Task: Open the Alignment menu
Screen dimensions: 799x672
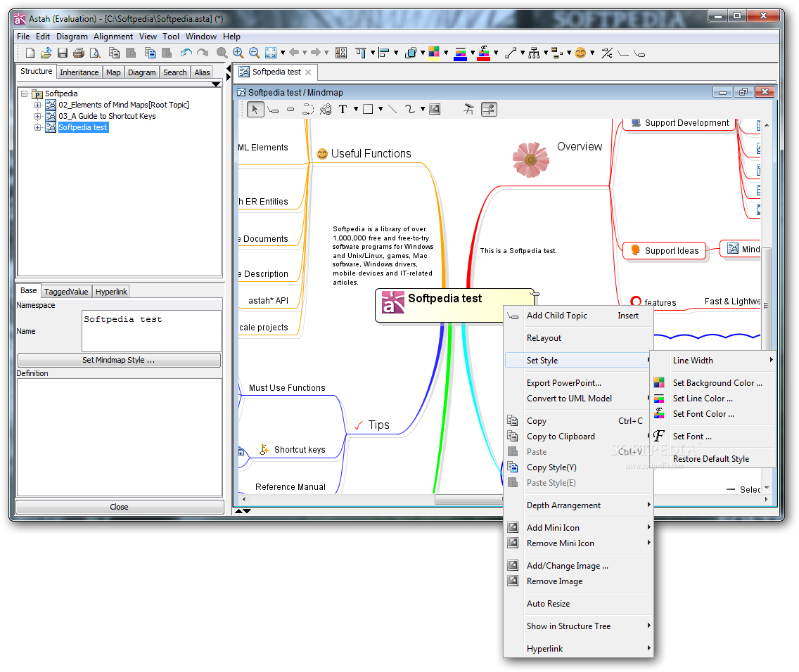Action: click(113, 36)
